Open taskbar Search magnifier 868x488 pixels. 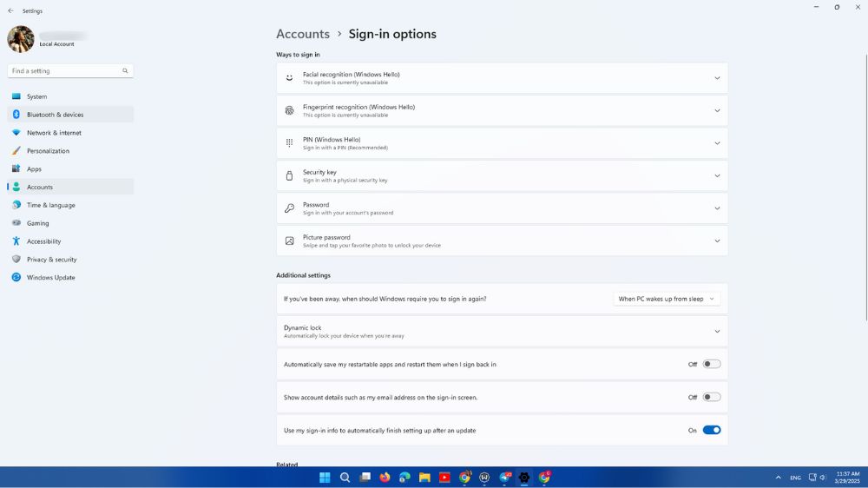tap(345, 478)
